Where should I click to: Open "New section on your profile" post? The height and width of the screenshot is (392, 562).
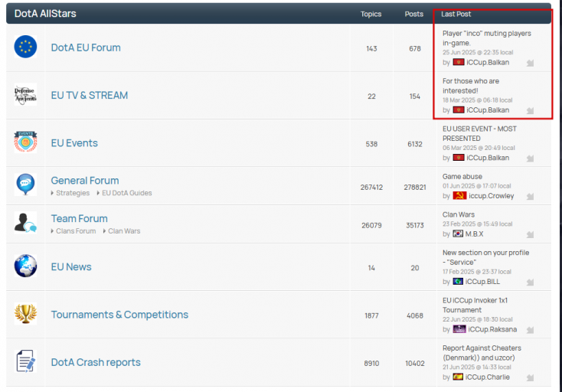[485, 257]
